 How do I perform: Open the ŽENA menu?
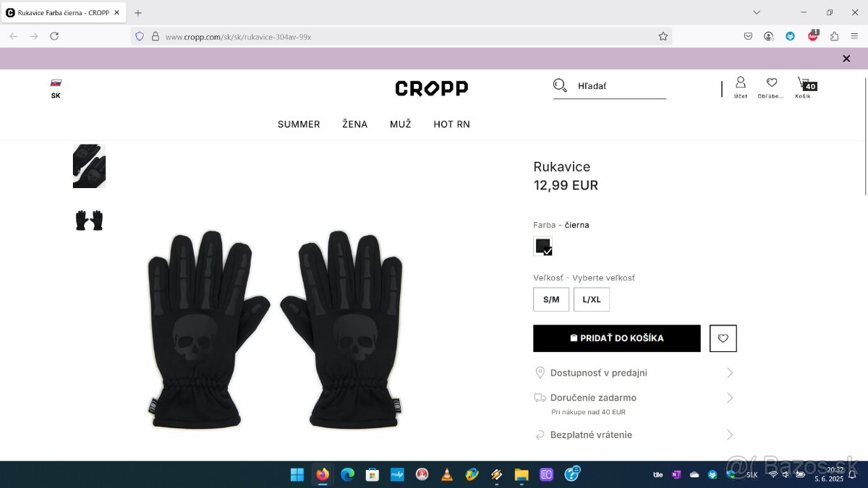(355, 124)
